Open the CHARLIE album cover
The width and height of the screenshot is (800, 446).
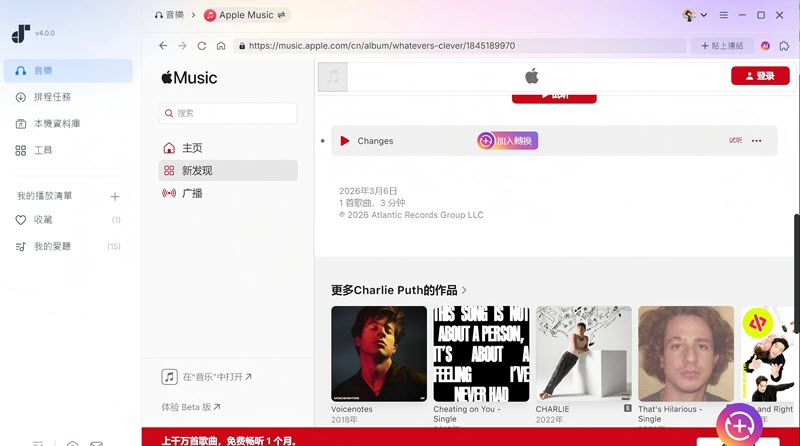(584, 354)
